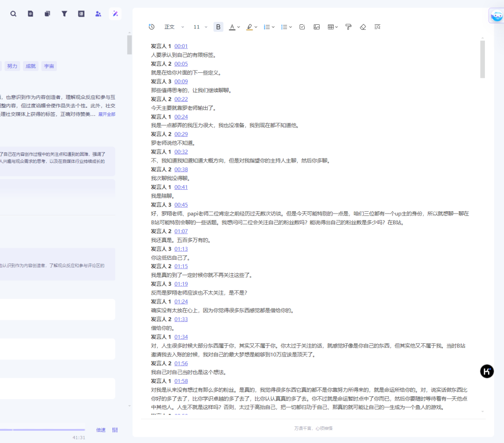The image size is (504, 443).
Task: Click the audio playback progress bar
Action: [42, 430]
